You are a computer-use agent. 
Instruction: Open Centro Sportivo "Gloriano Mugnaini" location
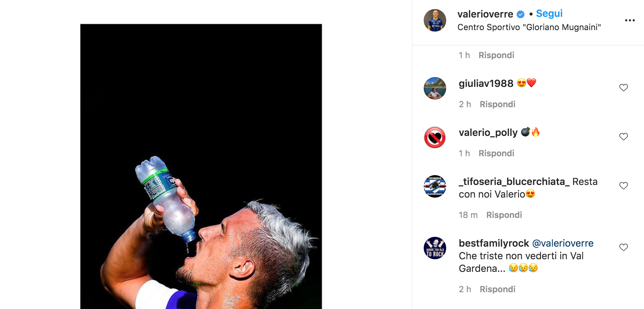[529, 27]
